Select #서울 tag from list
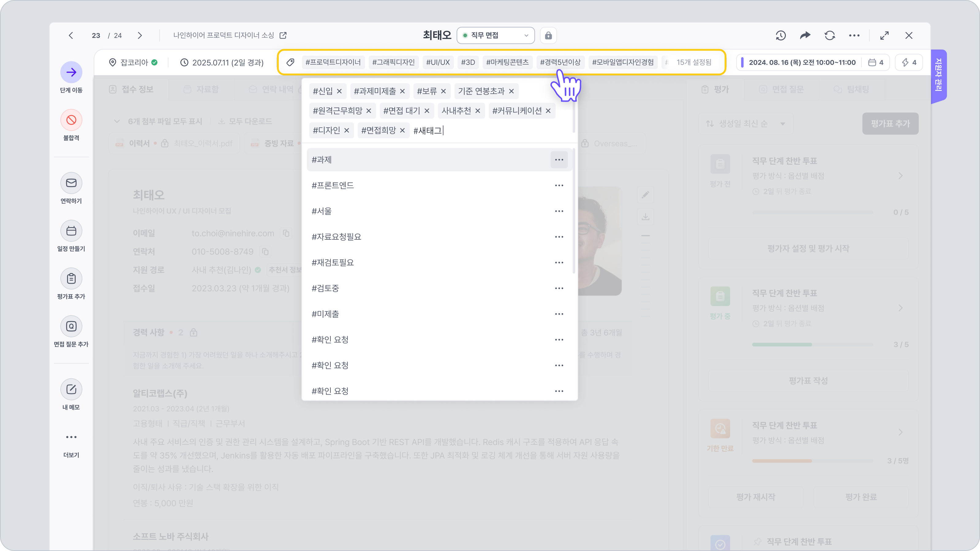The image size is (980, 551). (322, 211)
